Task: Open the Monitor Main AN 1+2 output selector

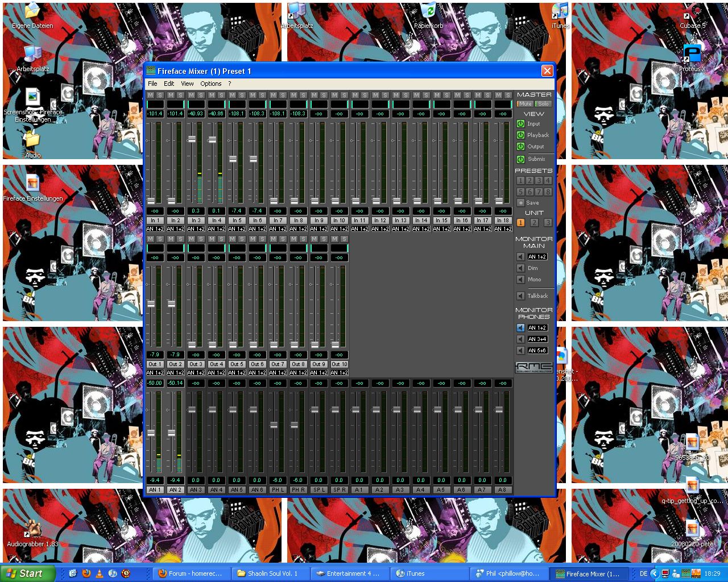Action: (x=537, y=257)
